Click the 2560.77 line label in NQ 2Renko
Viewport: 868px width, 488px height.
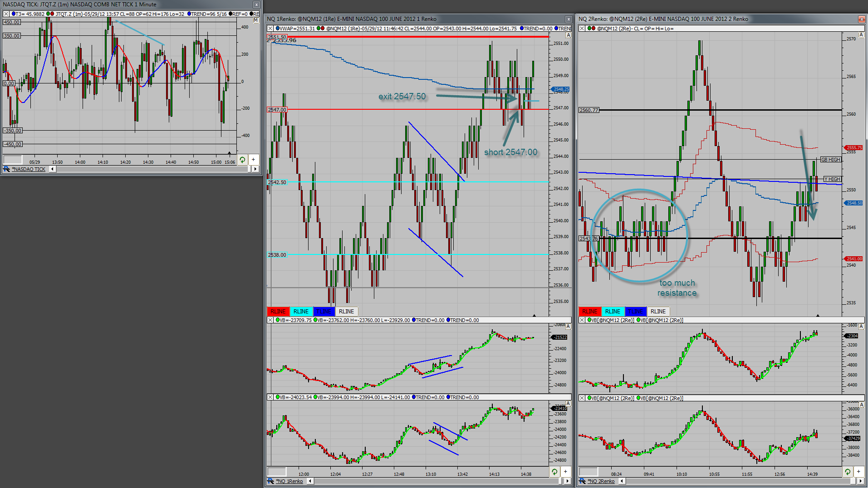589,110
